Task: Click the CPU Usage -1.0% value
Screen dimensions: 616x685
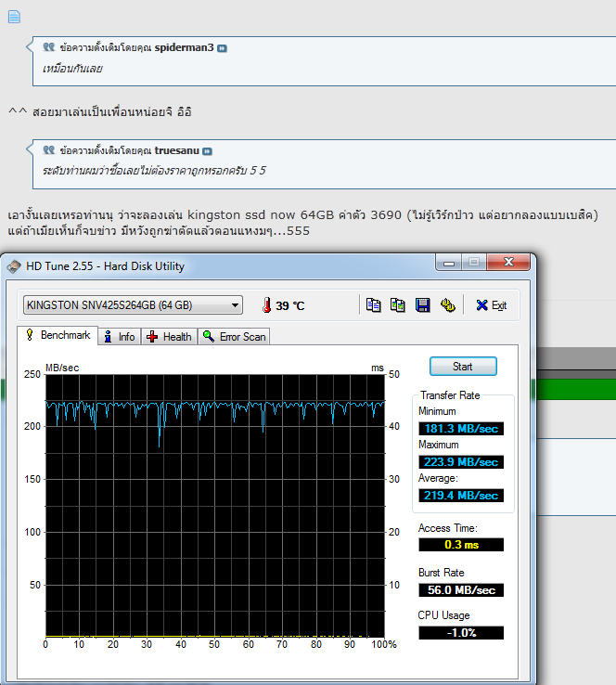Action: pos(461,633)
